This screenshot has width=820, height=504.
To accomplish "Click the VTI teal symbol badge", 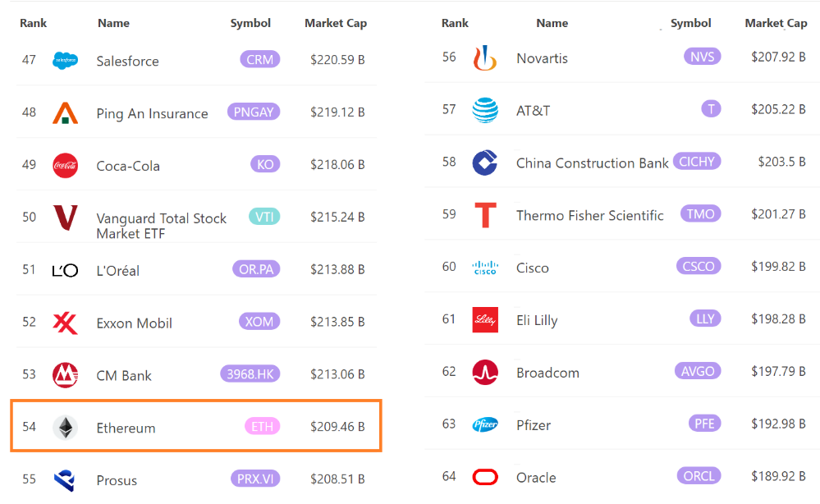I will [x=264, y=217].
